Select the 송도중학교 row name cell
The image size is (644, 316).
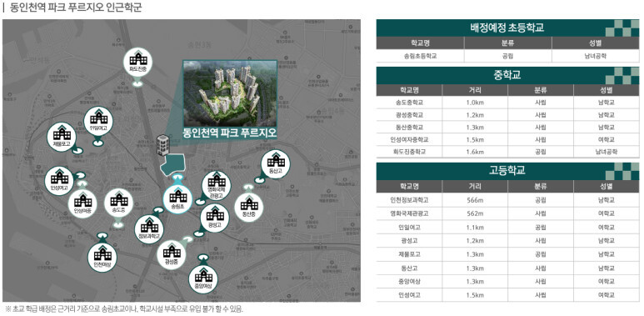[x=409, y=103]
